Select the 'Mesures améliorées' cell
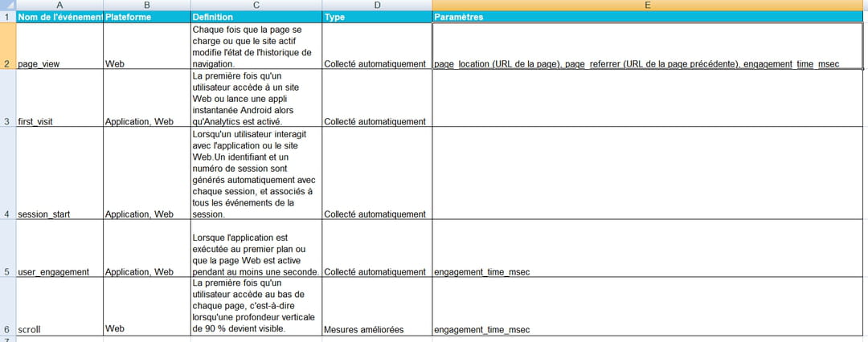Image resolution: width=868 pixels, height=342 pixels. (x=377, y=307)
